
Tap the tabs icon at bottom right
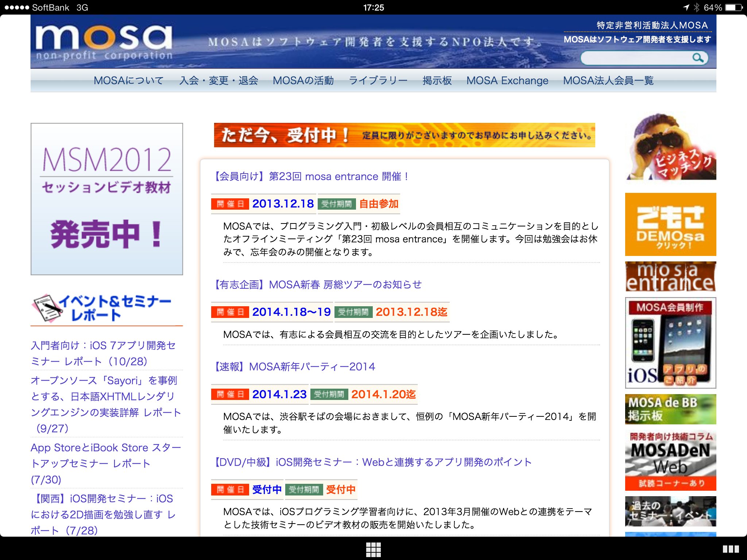tap(731, 549)
